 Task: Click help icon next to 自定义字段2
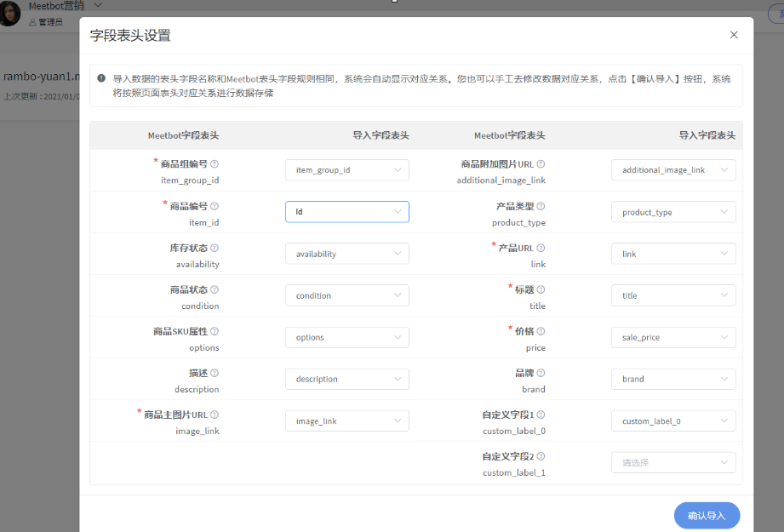[x=541, y=456]
